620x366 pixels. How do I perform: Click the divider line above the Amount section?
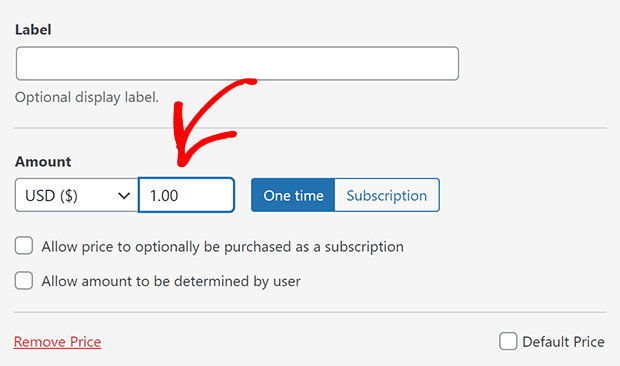click(x=310, y=128)
